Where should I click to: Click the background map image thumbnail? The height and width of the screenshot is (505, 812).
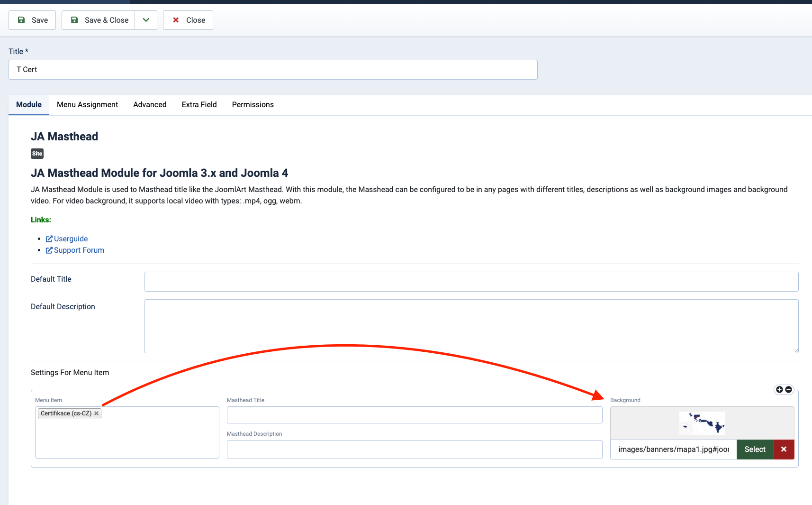pyautogui.click(x=702, y=423)
